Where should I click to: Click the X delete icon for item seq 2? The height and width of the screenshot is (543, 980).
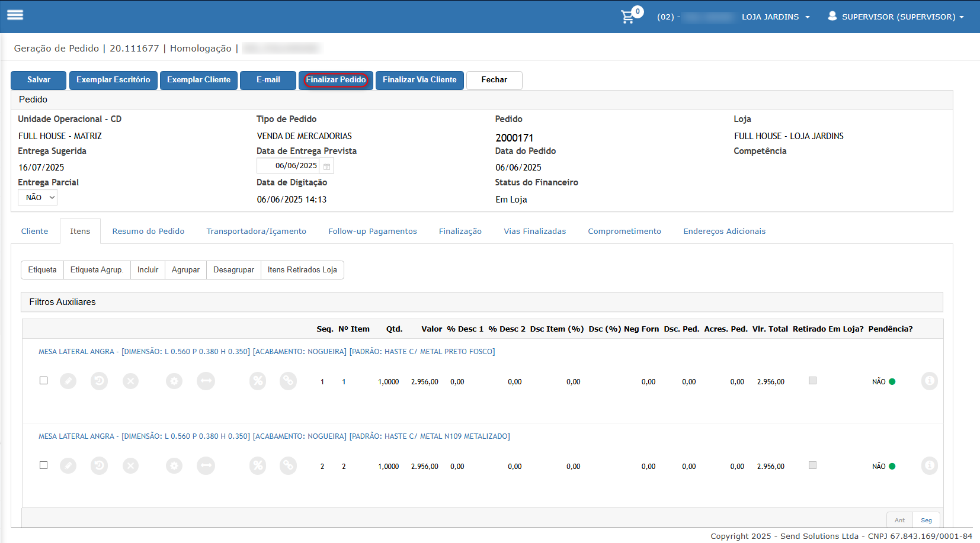(x=130, y=465)
